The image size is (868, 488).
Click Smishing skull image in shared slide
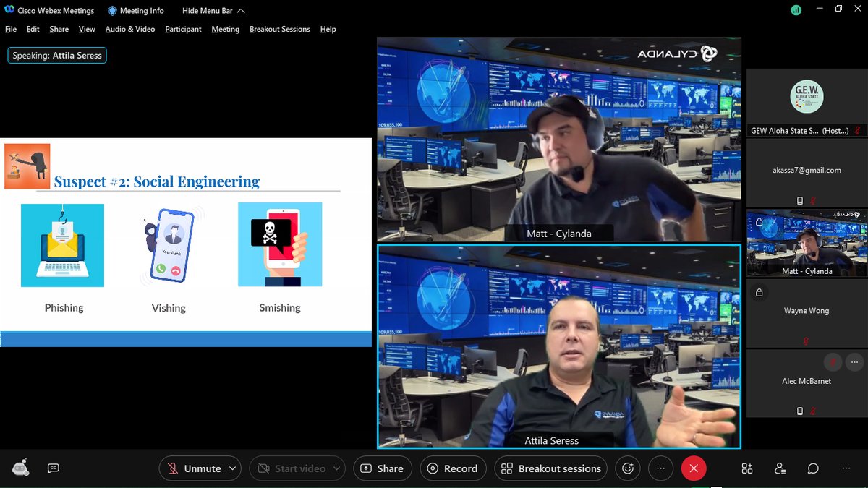280,244
